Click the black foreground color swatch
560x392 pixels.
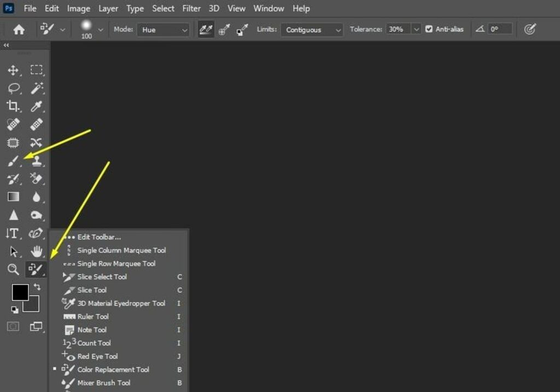[x=20, y=292]
